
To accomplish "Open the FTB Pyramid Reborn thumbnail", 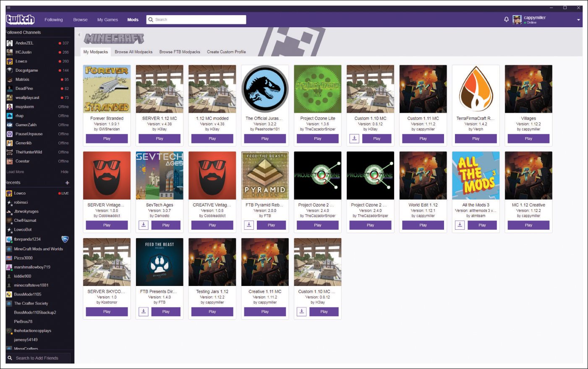I will tap(265, 175).
